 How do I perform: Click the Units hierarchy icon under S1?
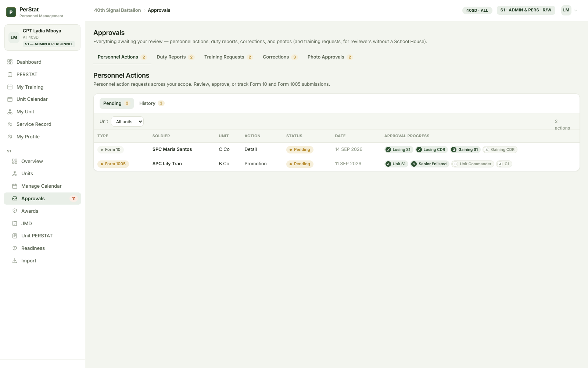15,173
